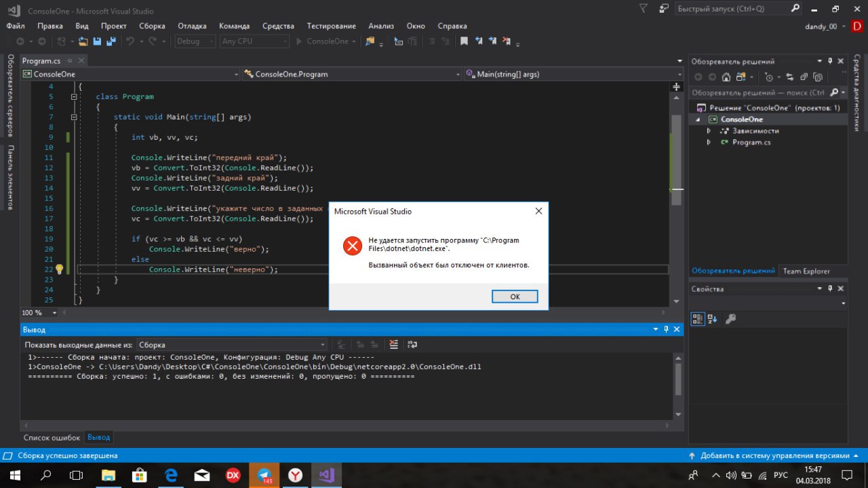Screen dimensions: 868x488
Task: Open the Обозреватель серверов side panel
Action: (x=10, y=96)
